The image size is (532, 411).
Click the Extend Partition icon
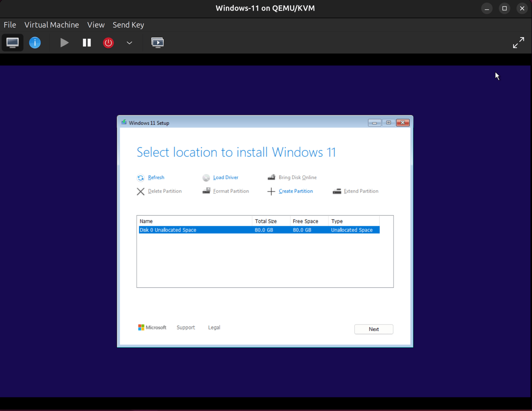pos(337,191)
